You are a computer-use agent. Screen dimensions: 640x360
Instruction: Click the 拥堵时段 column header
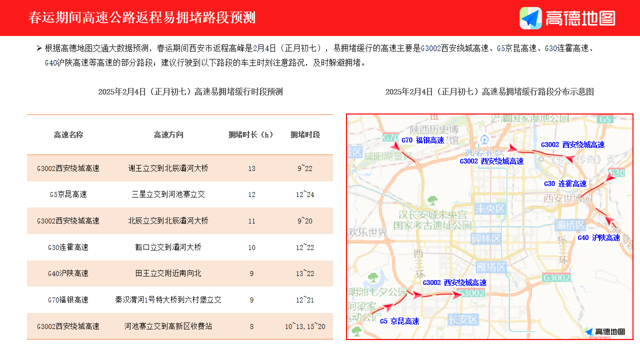[x=305, y=135]
